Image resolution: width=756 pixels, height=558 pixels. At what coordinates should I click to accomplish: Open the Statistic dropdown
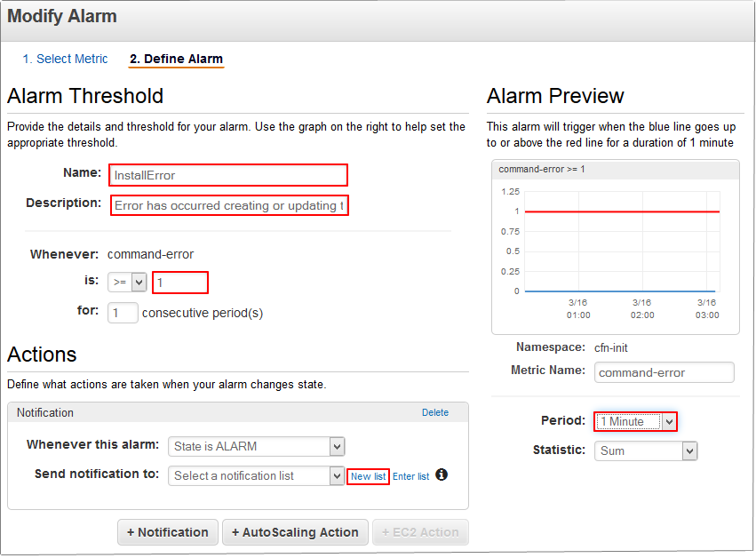[x=646, y=450]
